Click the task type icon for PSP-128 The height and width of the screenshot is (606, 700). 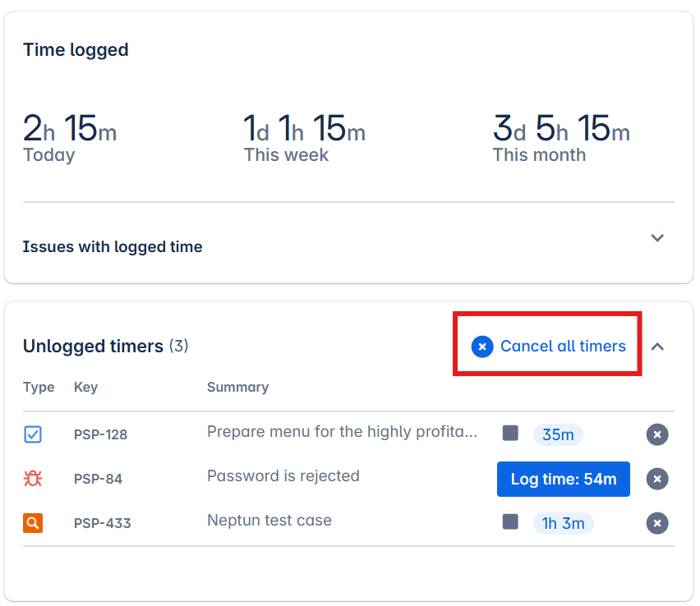click(x=33, y=434)
